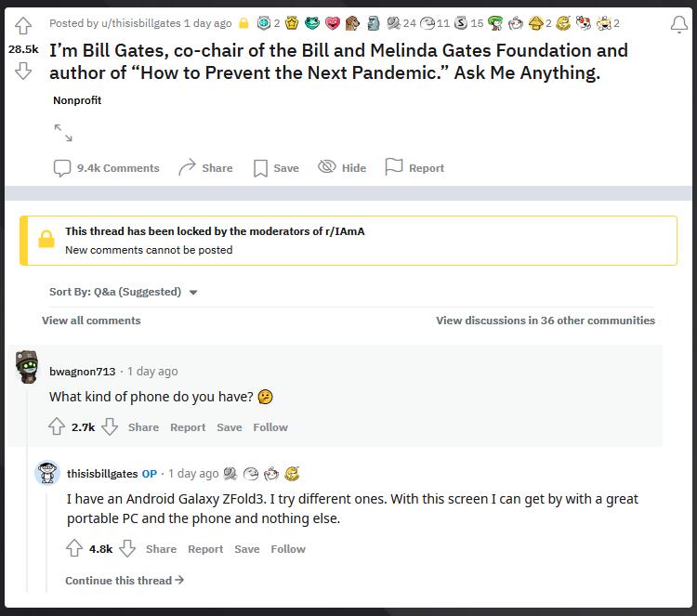This screenshot has height=616, width=697.
Task: Hide this post
Action: [x=342, y=168]
